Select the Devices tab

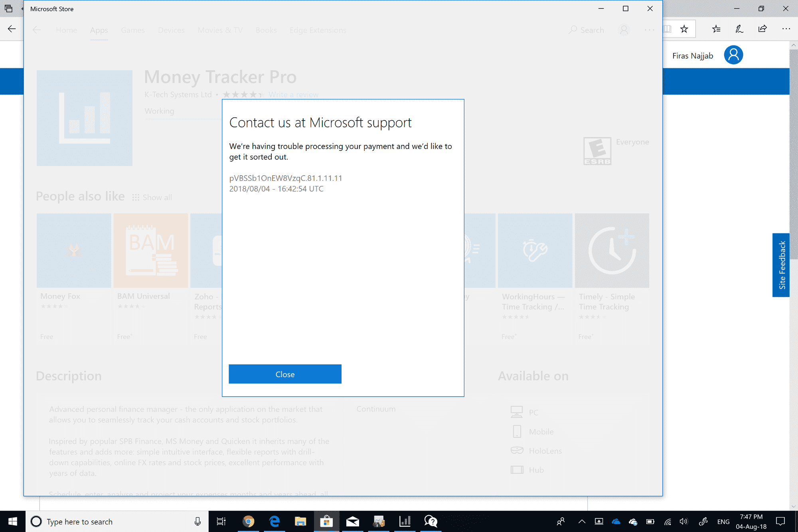click(x=171, y=30)
